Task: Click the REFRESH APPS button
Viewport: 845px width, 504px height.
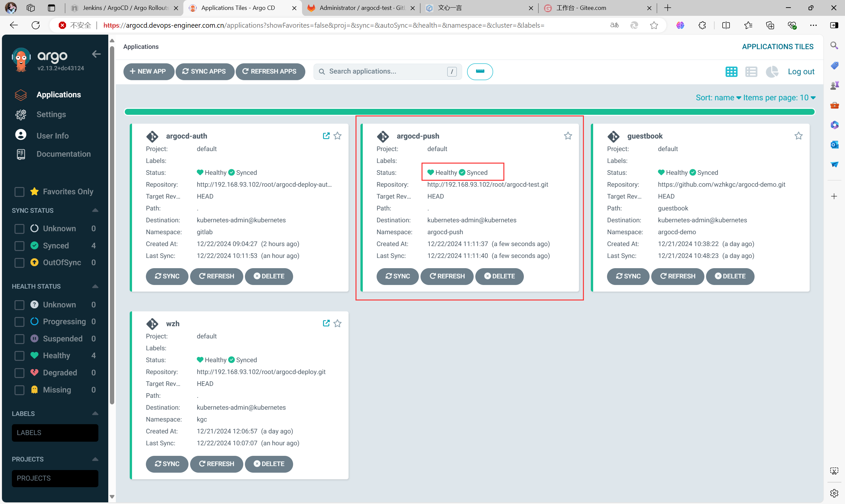Action: click(x=270, y=72)
